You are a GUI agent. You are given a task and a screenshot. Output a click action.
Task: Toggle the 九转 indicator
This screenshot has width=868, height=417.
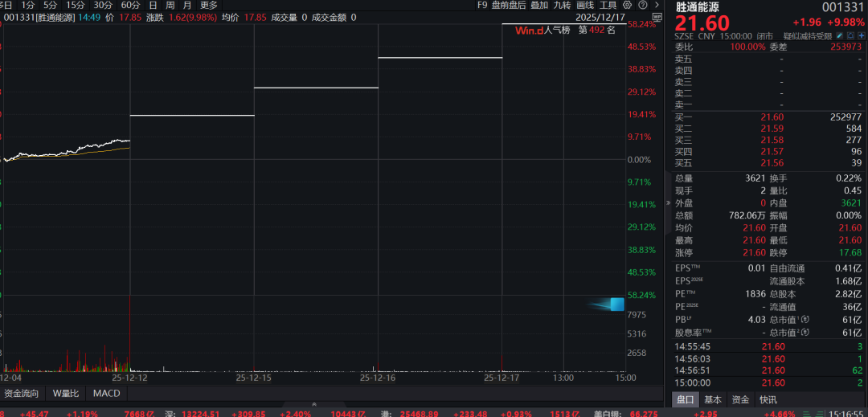[x=562, y=5]
